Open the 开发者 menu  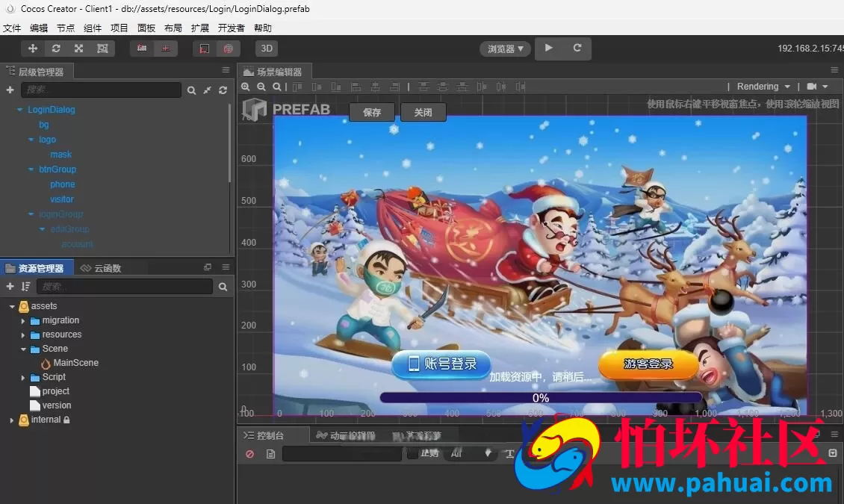[x=231, y=28]
